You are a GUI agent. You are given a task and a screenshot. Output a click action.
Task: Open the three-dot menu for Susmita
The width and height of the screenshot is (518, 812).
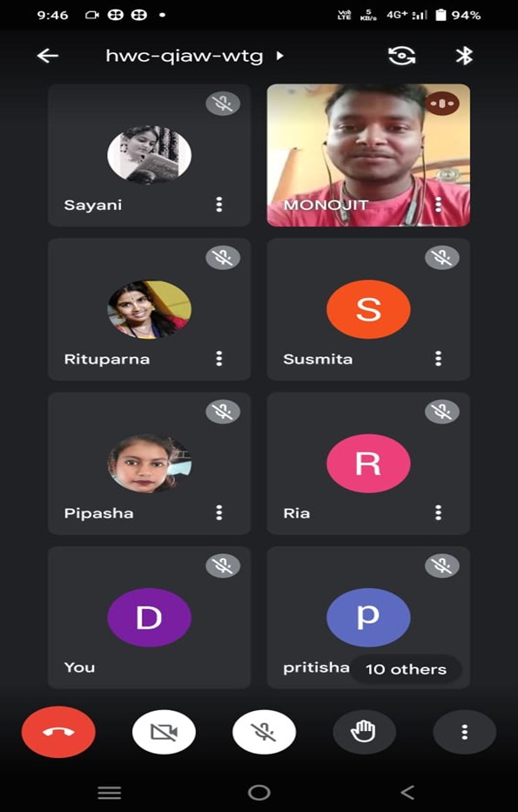438,358
